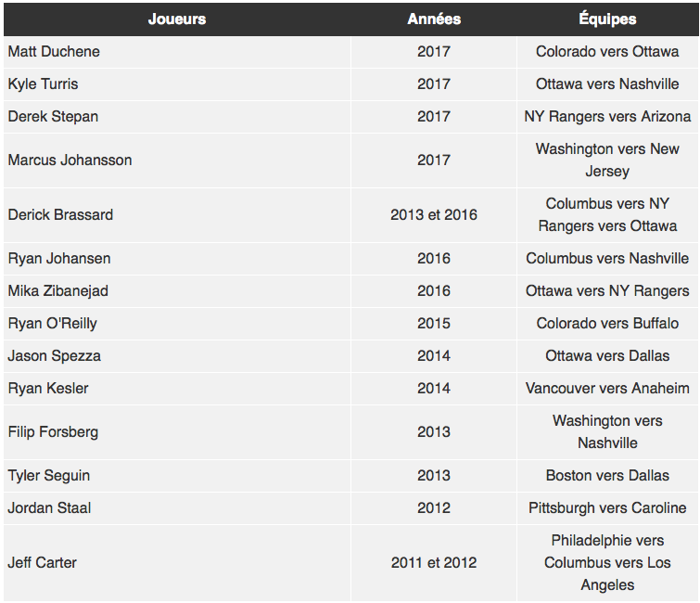Click 'Pittsburgh vers Caroline' team cell
This screenshot has height=603, width=700.
point(607,508)
